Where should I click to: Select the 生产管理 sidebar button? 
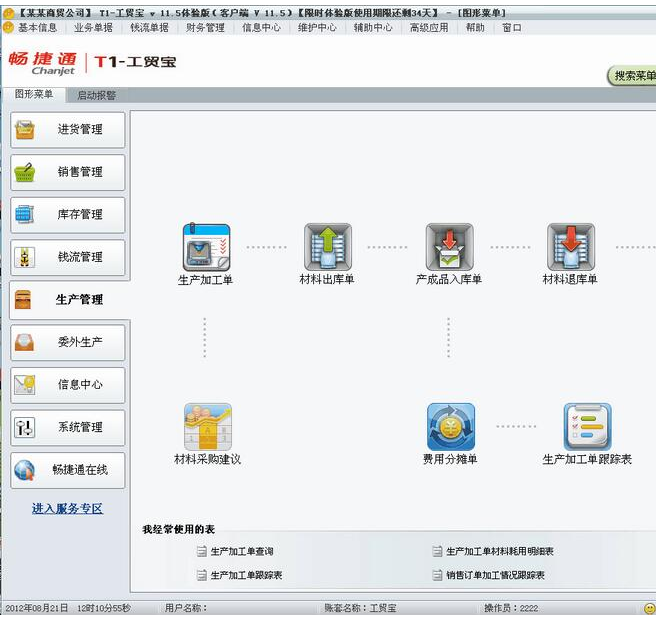(69, 300)
